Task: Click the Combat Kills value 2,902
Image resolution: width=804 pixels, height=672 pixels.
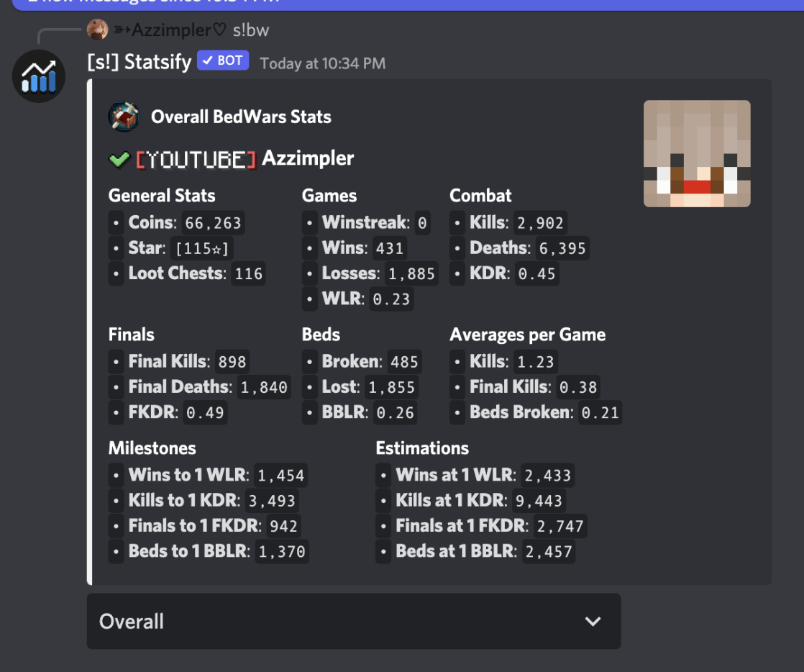Action: pyautogui.click(x=540, y=223)
